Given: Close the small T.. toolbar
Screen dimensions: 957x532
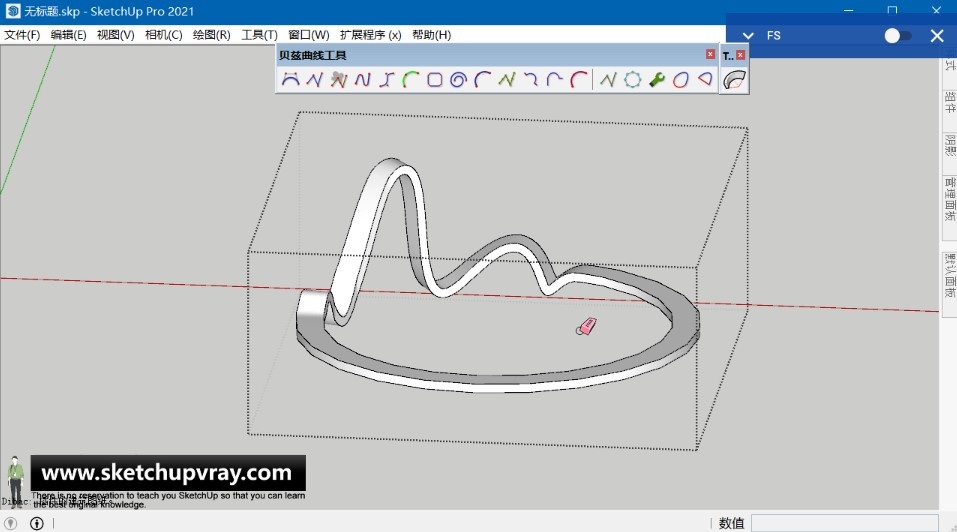Looking at the screenshot, I should pos(740,55).
